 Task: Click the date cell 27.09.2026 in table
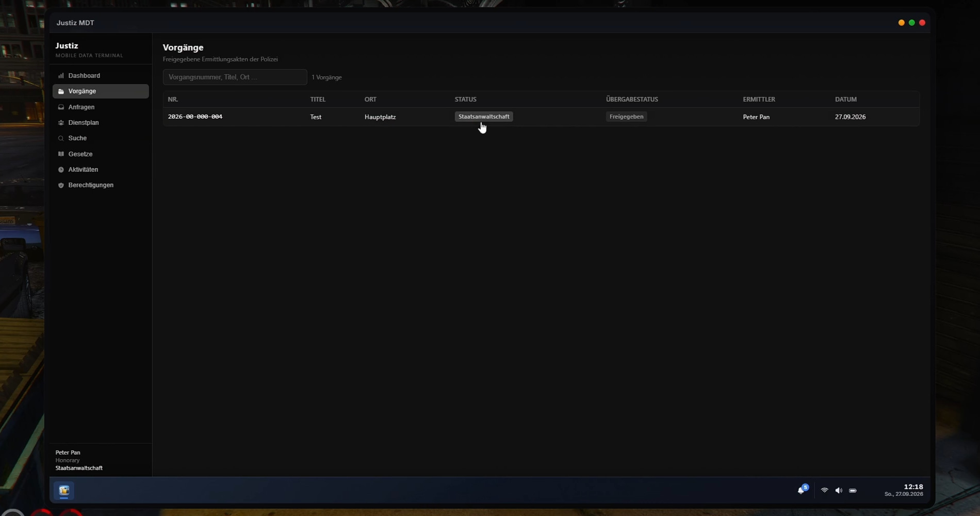(850, 117)
